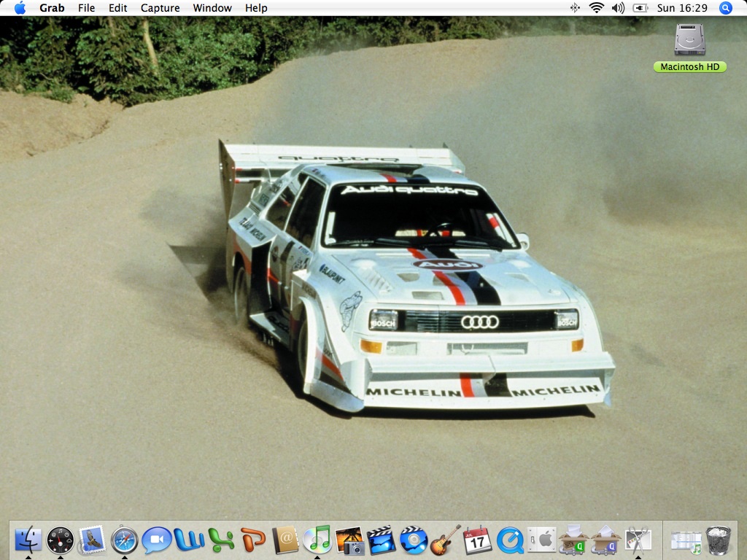Image resolution: width=747 pixels, height=560 pixels.
Task: Open iMovie from the Dock
Action: tap(381, 540)
